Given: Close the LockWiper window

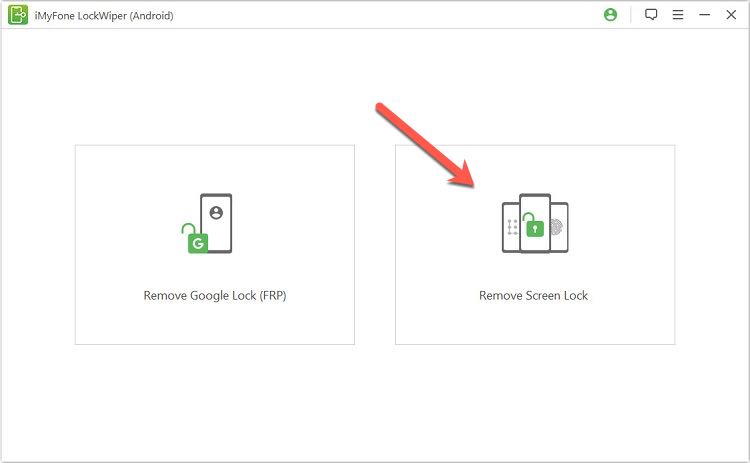Looking at the screenshot, I should 731,15.
